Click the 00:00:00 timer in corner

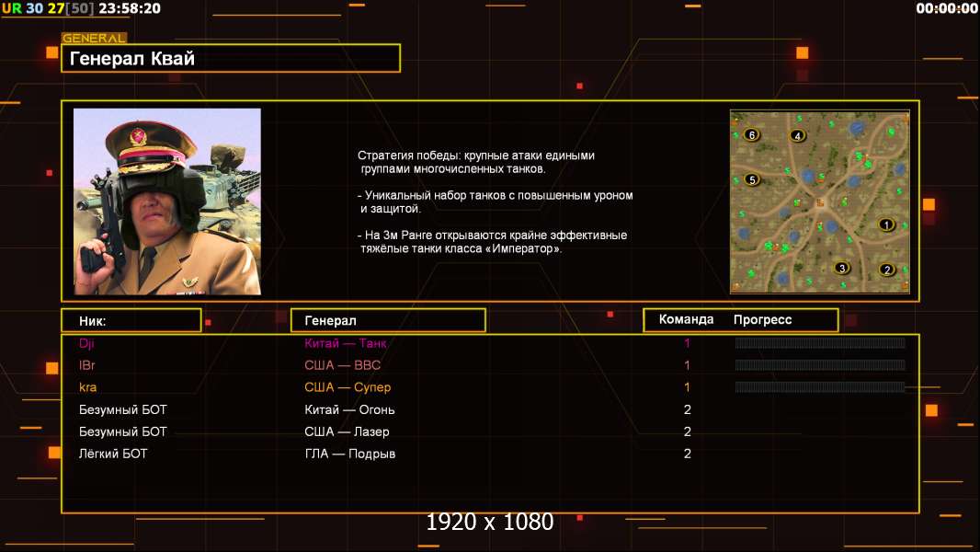(946, 9)
